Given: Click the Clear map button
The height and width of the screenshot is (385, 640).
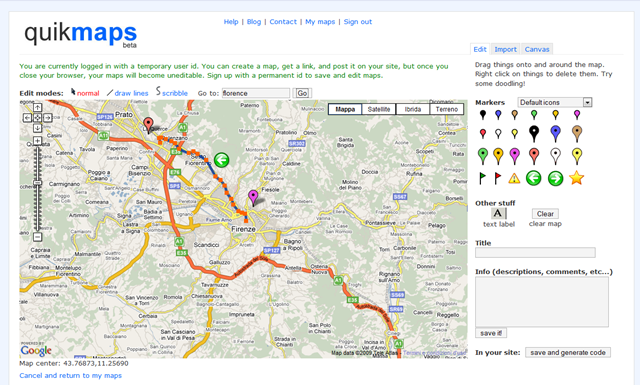Looking at the screenshot, I should (545, 214).
